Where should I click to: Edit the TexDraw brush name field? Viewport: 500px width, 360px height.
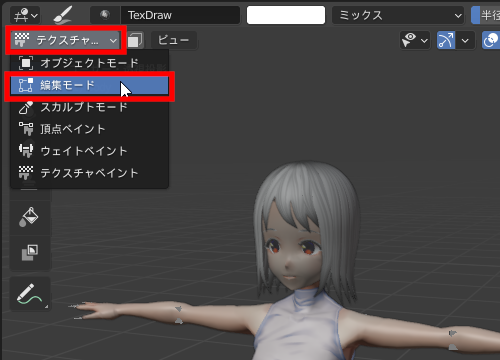(x=180, y=15)
